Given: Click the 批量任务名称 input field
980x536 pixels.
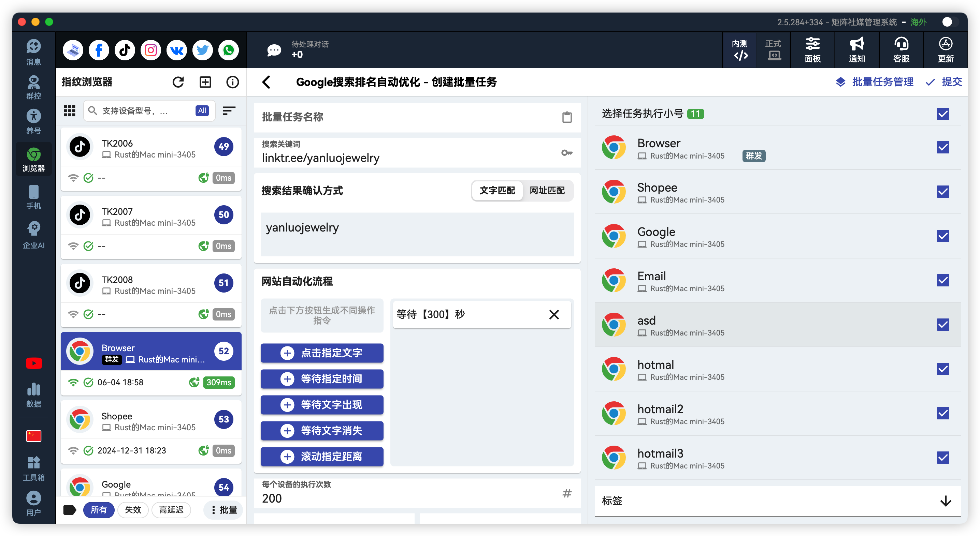Looking at the screenshot, I should point(417,118).
